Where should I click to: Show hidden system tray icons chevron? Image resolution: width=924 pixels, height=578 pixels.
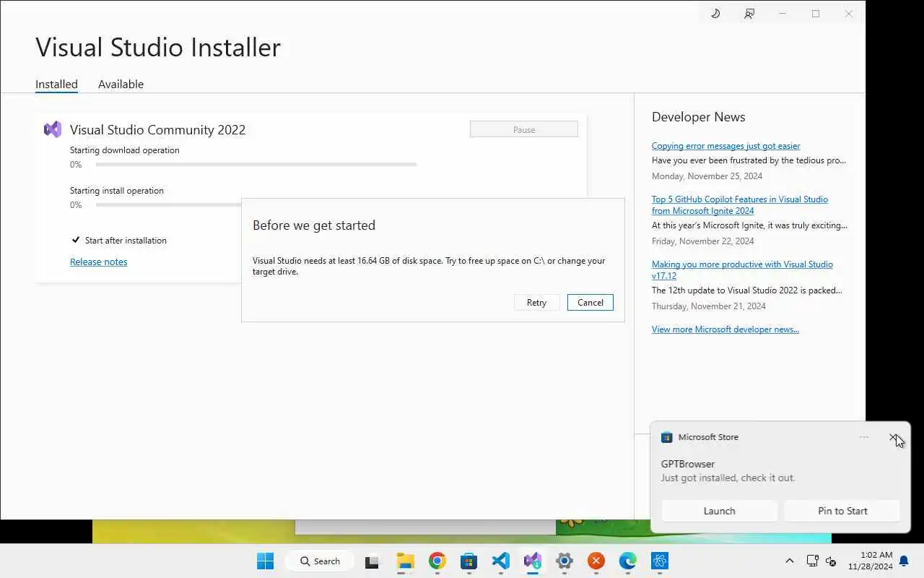[789, 561]
